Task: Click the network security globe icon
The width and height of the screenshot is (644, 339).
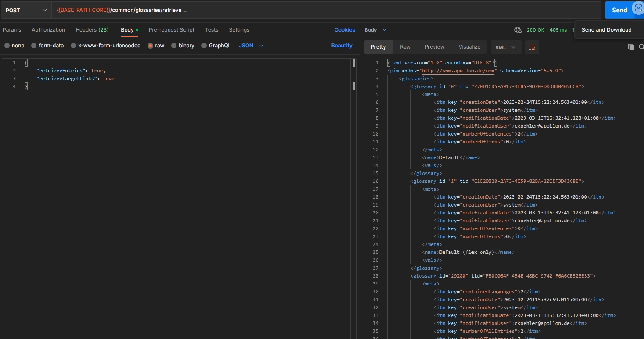Action: (x=518, y=30)
